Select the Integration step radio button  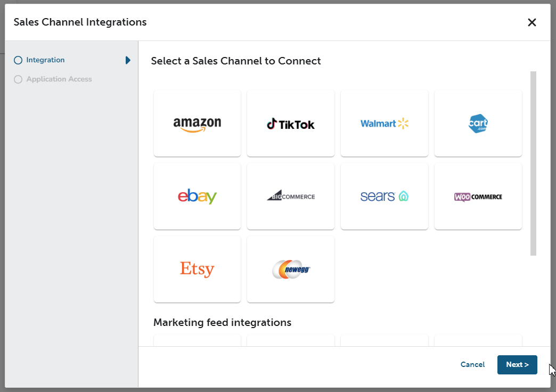(x=18, y=60)
